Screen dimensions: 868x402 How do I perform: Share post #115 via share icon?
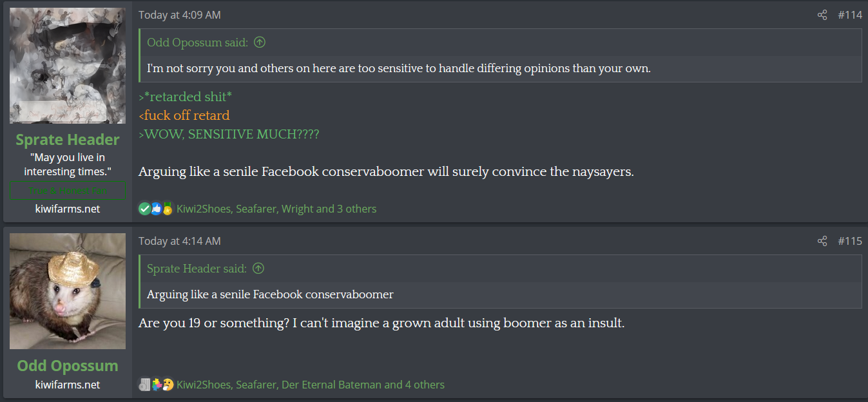point(822,241)
